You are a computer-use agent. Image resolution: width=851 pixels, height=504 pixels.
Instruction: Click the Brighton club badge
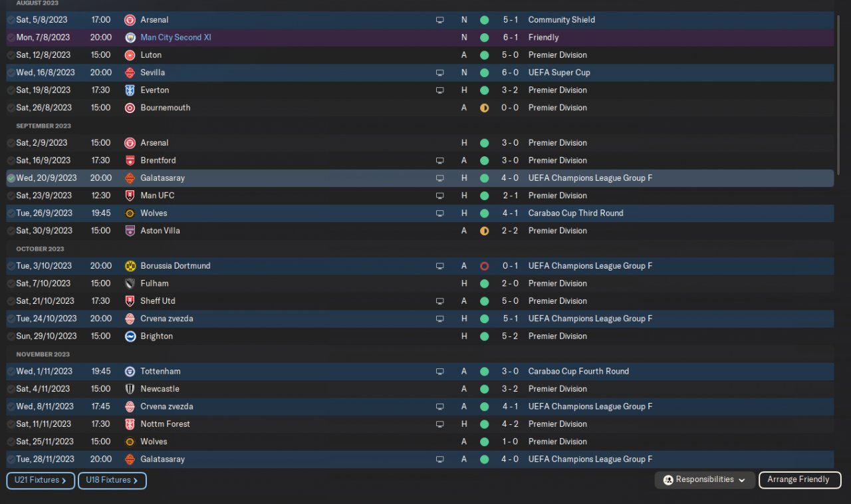(130, 336)
